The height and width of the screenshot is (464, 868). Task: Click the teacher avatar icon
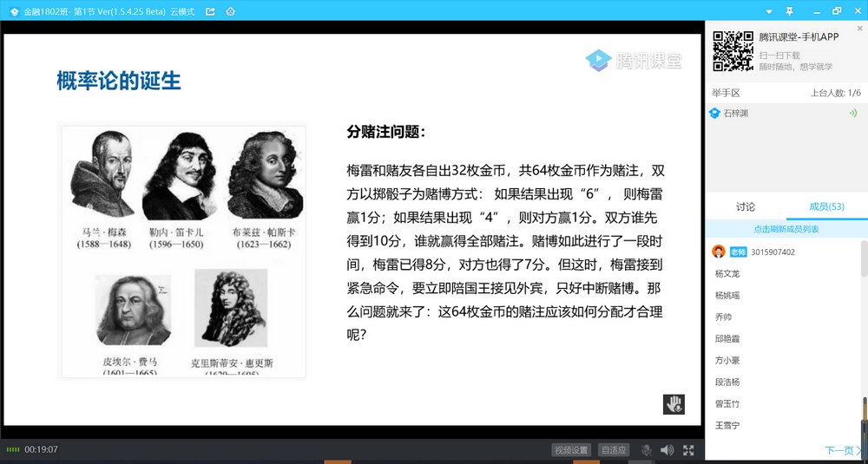[x=718, y=252]
